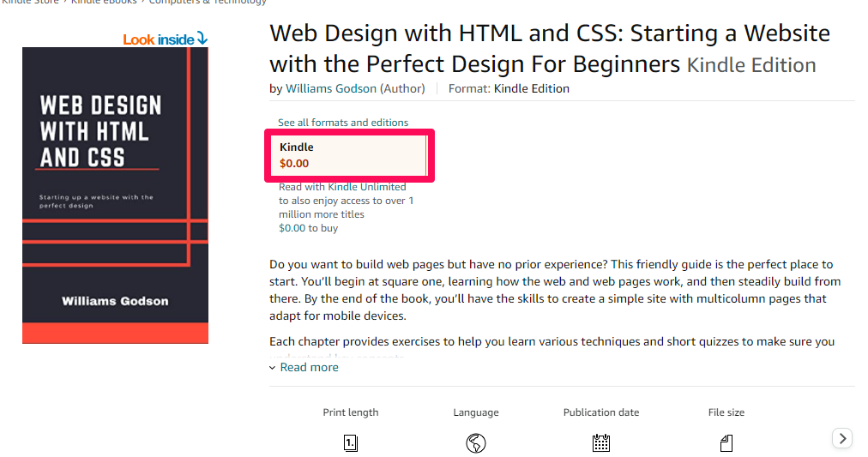Click the Look inside arrow icon
Screen dimensions: 868x457
pos(202,39)
